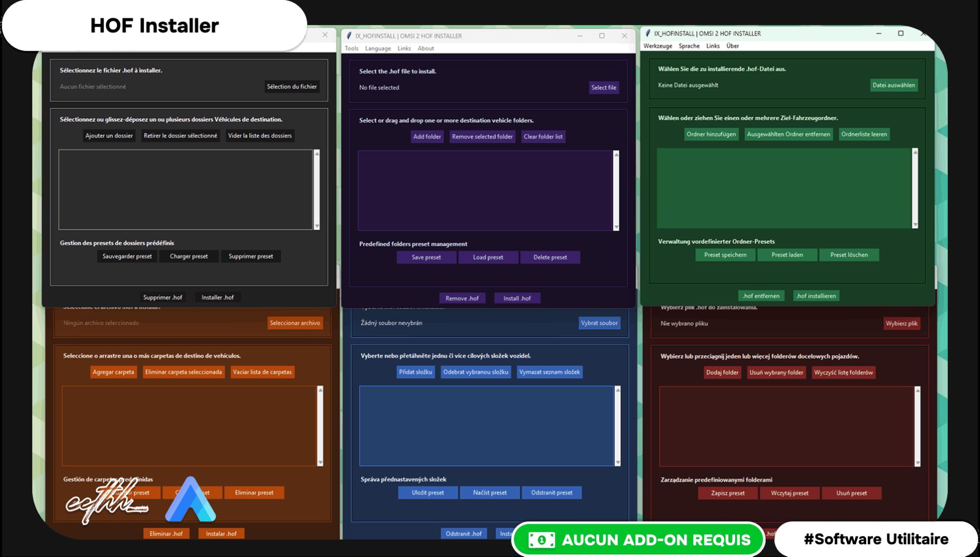
Task: Click Odstranit preset button
Action: [552, 493]
